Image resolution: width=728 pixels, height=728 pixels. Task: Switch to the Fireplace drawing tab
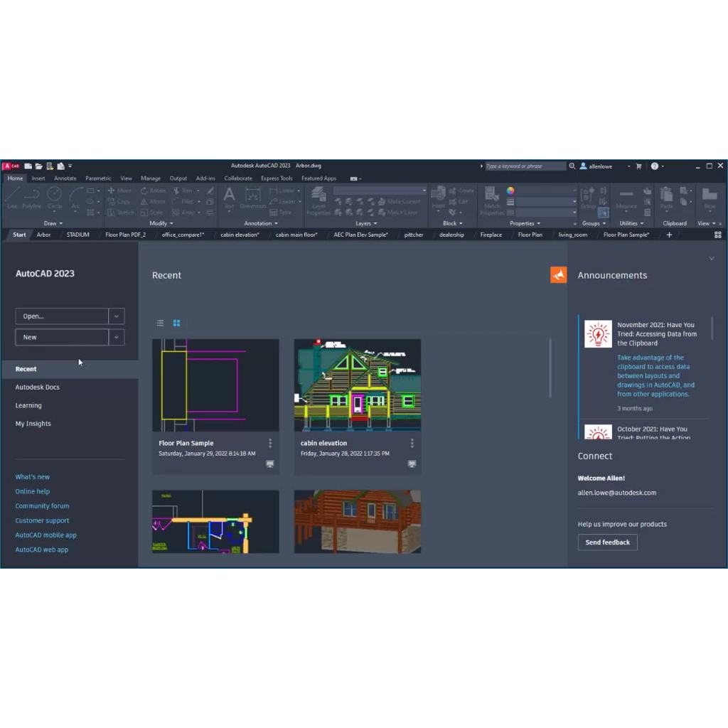click(x=491, y=235)
